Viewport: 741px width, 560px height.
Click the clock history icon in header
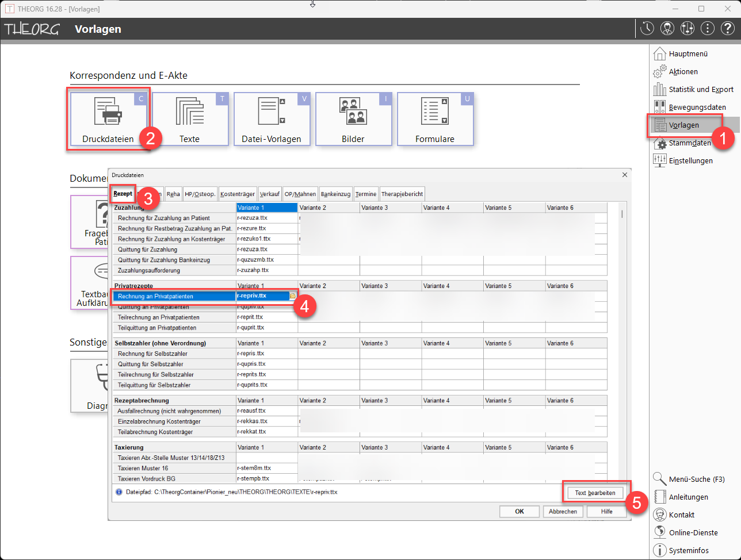pos(647,29)
